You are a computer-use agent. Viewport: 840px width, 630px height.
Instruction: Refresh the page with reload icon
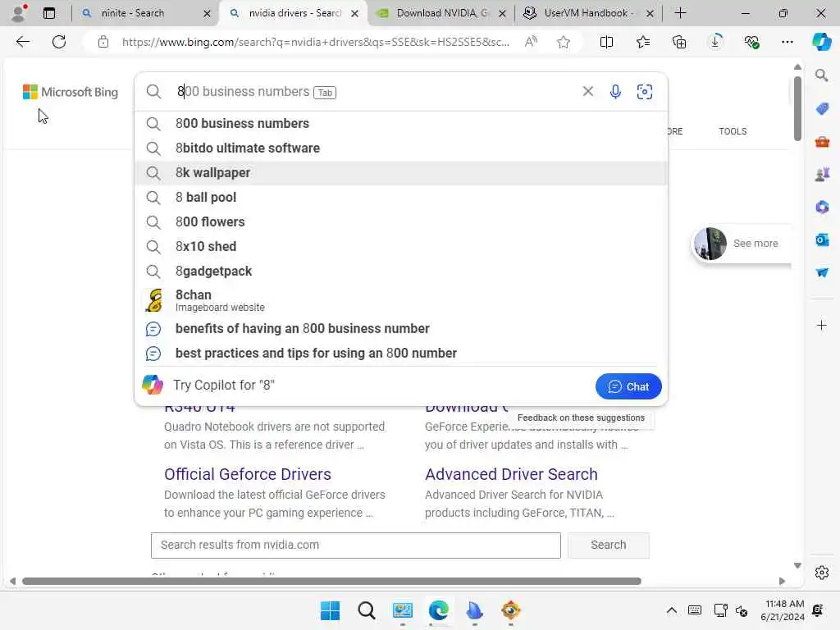tap(59, 42)
